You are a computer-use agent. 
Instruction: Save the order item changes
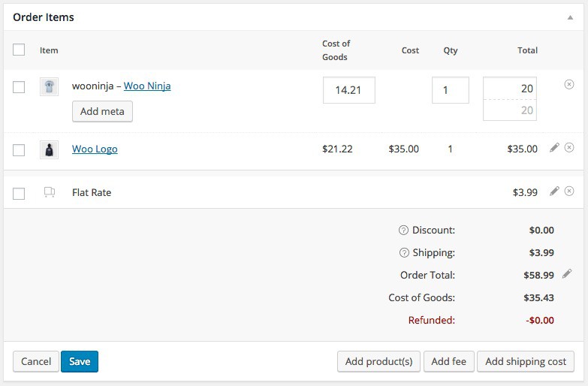(80, 361)
